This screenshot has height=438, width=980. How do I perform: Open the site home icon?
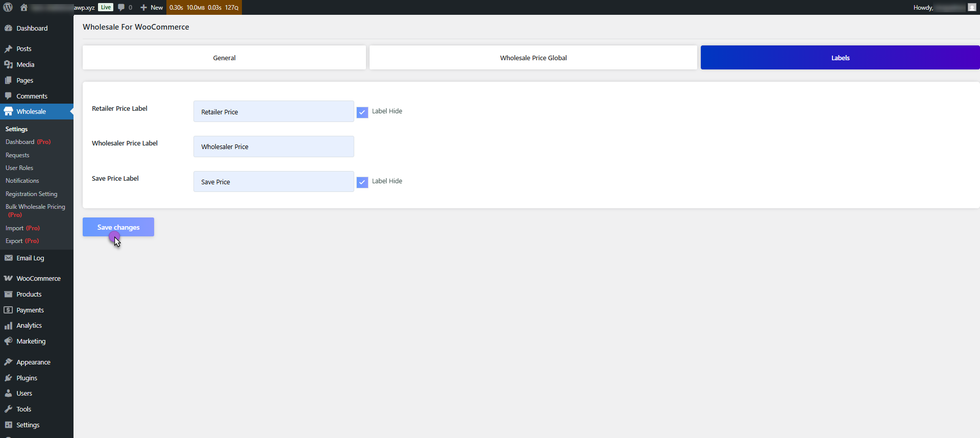24,7
